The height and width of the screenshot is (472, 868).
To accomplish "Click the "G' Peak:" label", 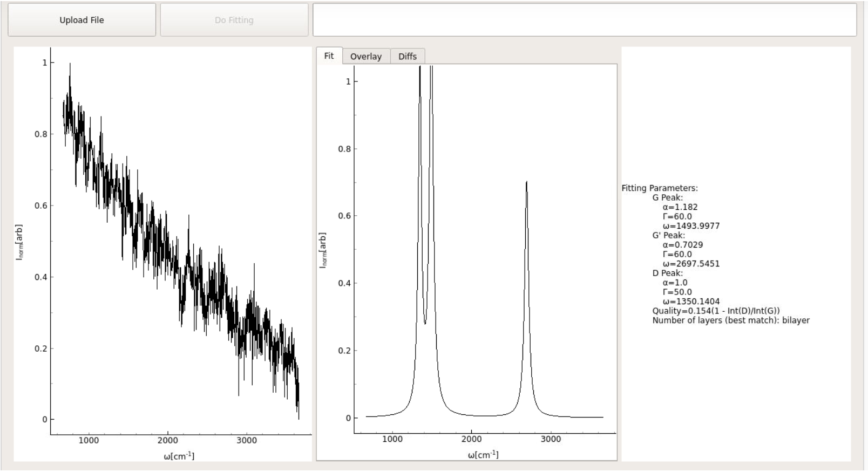I will click(x=668, y=235).
